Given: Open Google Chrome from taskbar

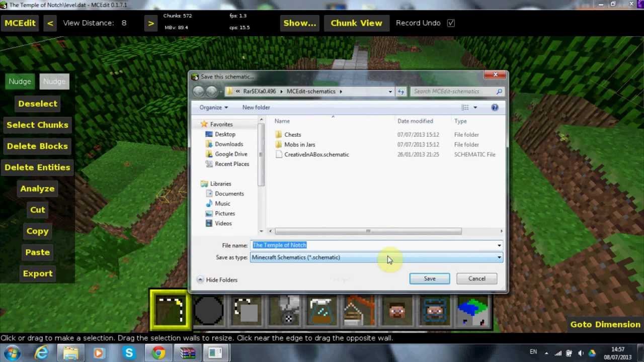Looking at the screenshot, I should tap(158, 353).
